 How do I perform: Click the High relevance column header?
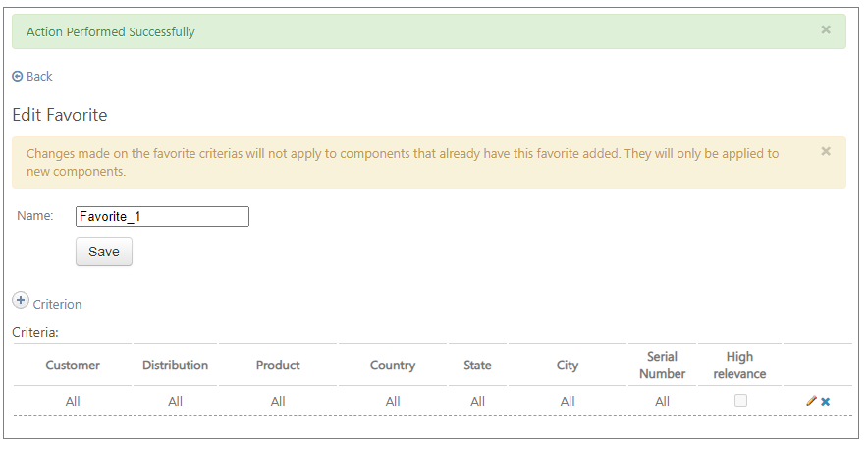pyautogui.click(x=739, y=366)
